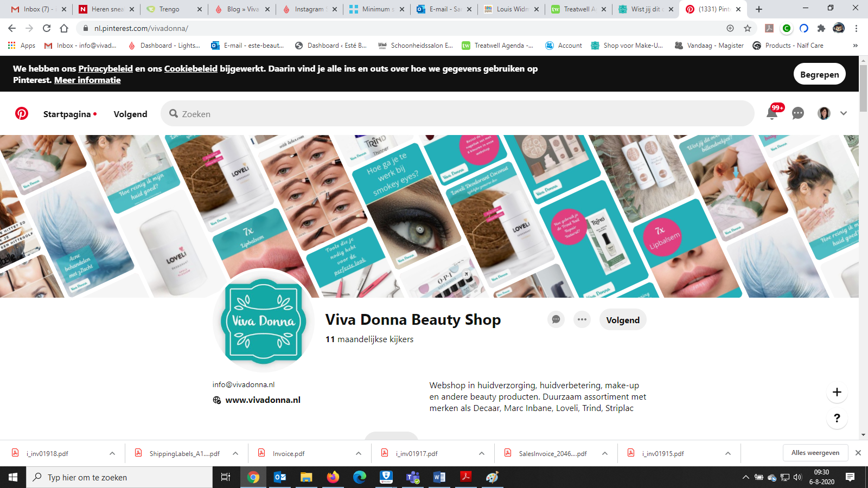Switch to the Gmail Inbox (7) tab
868x488 pixels.
coord(40,9)
